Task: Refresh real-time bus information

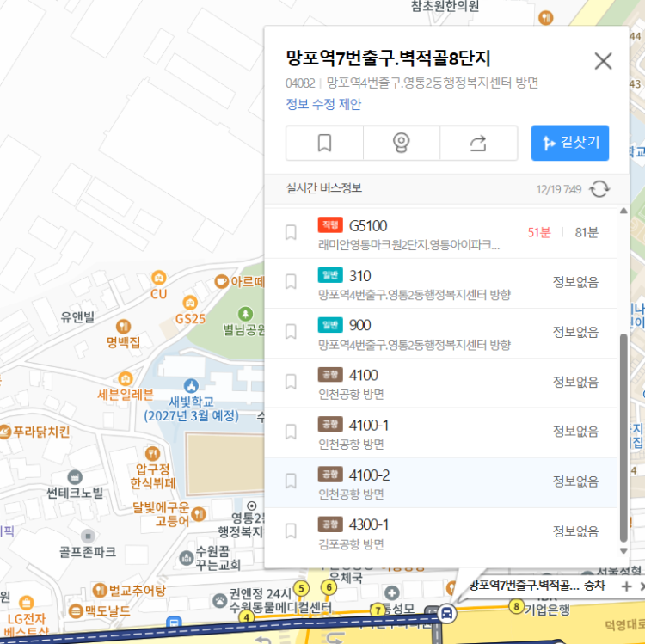Action: click(x=600, y=188)
